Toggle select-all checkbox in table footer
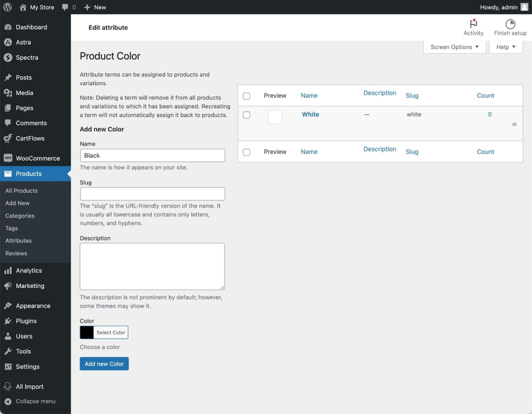Viewport: 532px width, 414px height. [247, 152]
